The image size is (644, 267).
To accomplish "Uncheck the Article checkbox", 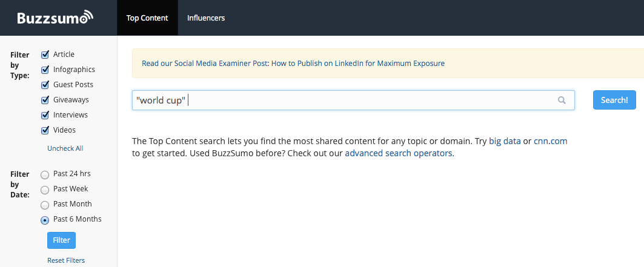I will (x=45, y=54).
